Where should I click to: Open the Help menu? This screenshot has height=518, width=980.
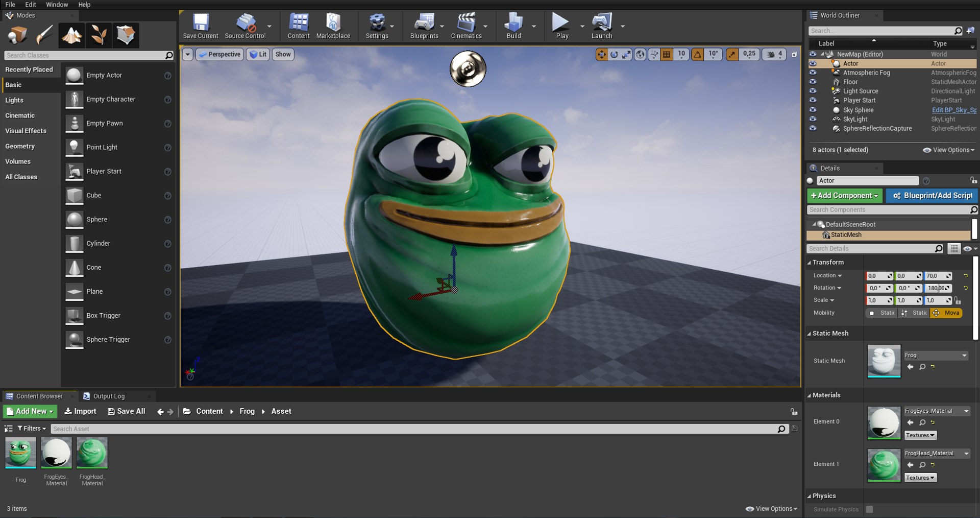84,5
